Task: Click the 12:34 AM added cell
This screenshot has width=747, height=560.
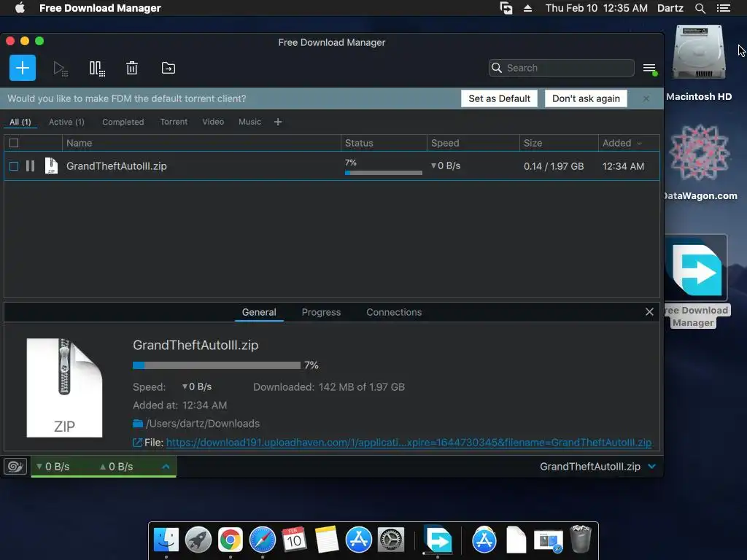Action: [x=623, y=166]
